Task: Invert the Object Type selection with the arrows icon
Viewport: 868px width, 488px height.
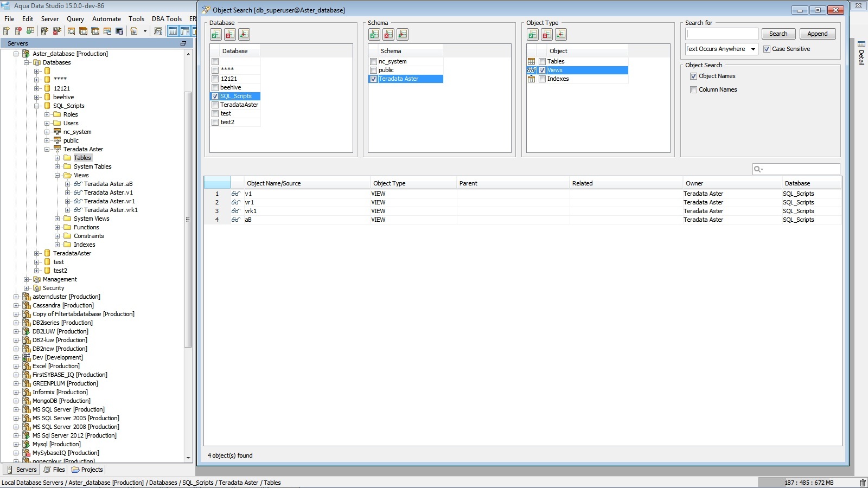Action: tap(561, 35)
